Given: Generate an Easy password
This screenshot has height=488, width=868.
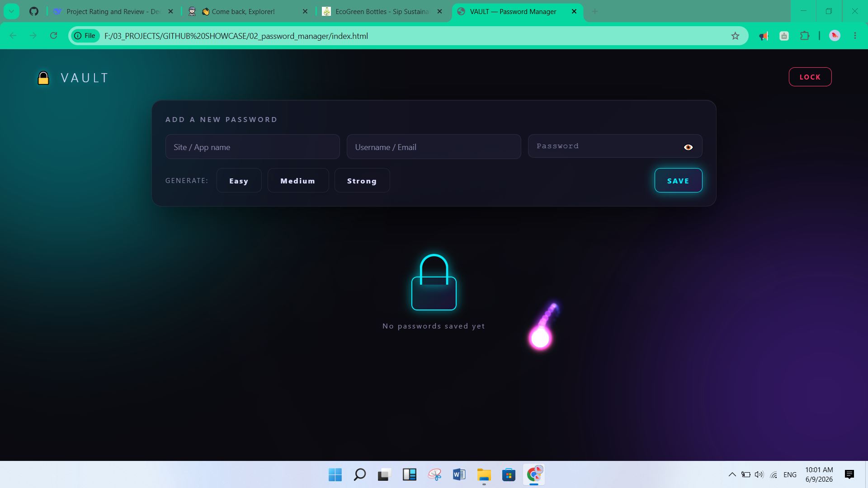Looking at the screenshot, I should pos(239,181).
